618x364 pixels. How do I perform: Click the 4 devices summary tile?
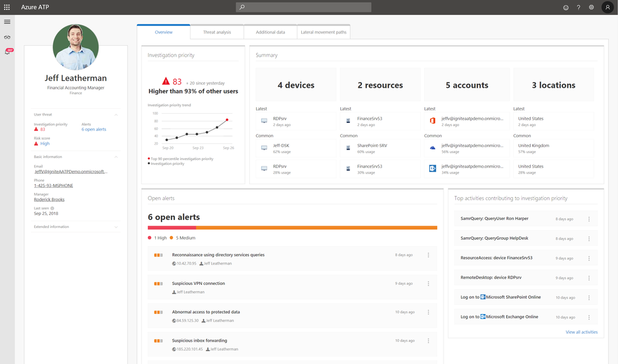pyautogui.click(x=296, y=85)
